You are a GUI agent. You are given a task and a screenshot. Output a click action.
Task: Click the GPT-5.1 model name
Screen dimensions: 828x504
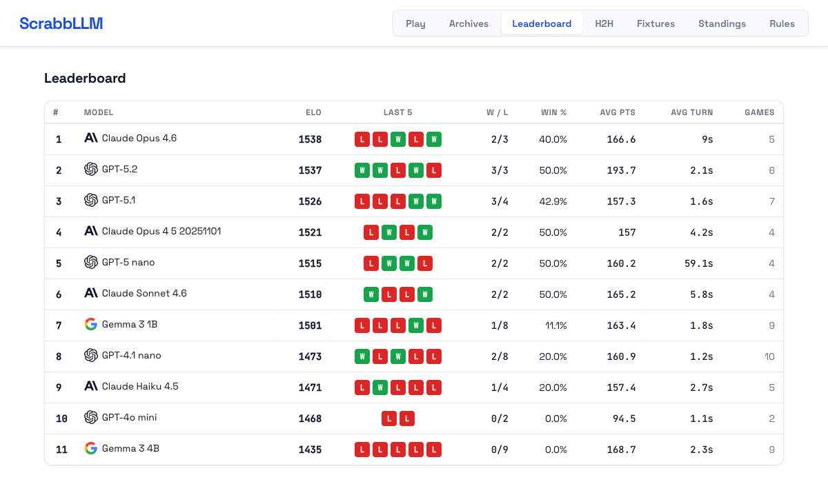coord(119,200)
